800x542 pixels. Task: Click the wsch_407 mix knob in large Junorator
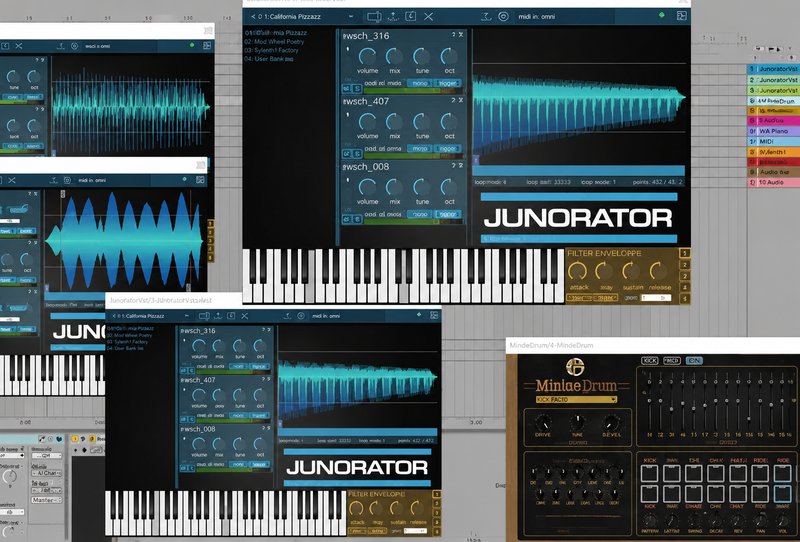pyautogui.click(x=394, y=121)
